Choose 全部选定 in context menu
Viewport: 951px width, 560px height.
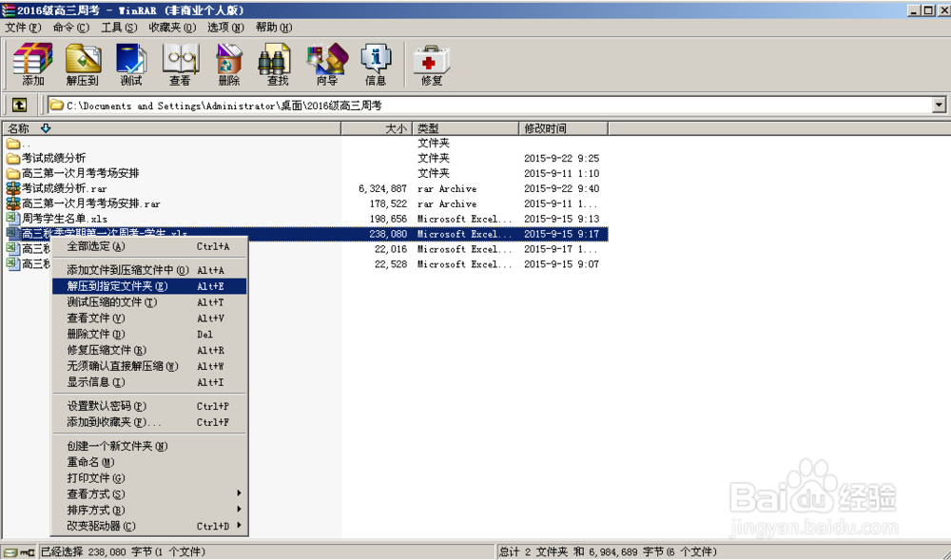[x=149, y=246]
